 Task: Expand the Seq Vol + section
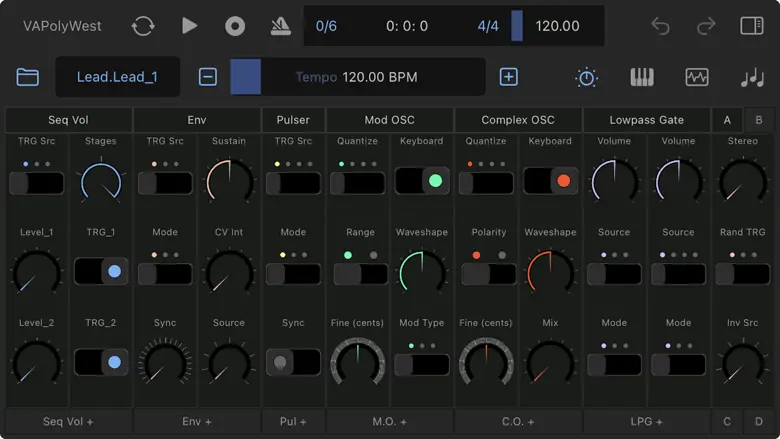(68, 422)
